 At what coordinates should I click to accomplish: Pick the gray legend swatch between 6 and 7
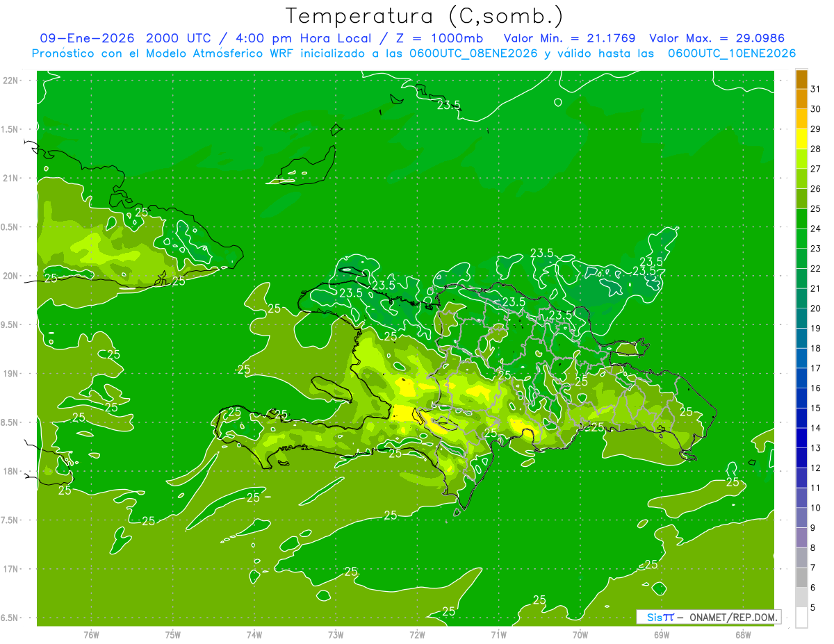tap(801, 577)
